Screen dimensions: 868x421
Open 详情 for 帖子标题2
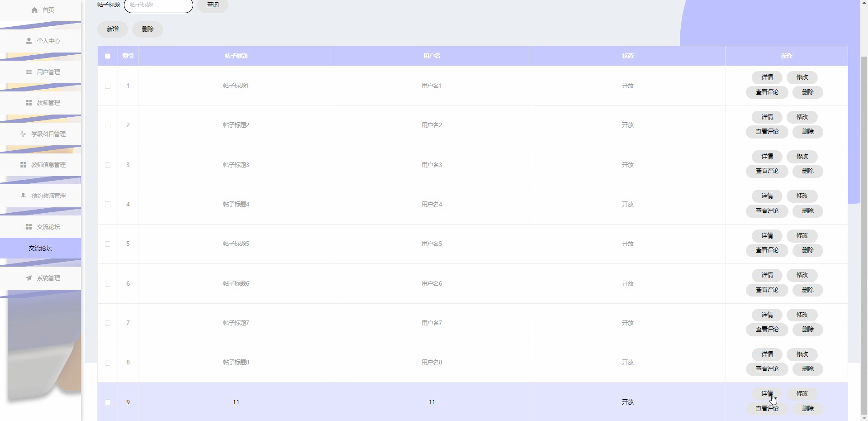click(767, 117)
